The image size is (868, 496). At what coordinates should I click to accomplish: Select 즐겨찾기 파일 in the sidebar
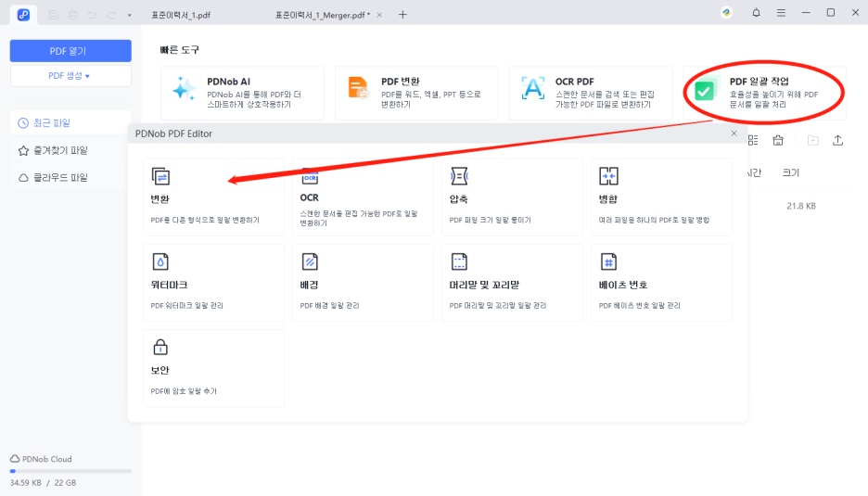pyautogui.click(x=70, y=150)
